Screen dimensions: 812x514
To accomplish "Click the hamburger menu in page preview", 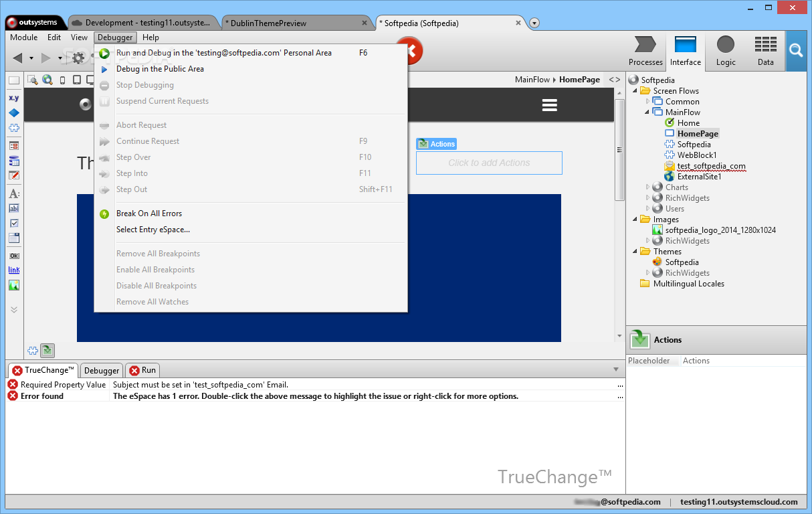I will (x=550, y=105).
